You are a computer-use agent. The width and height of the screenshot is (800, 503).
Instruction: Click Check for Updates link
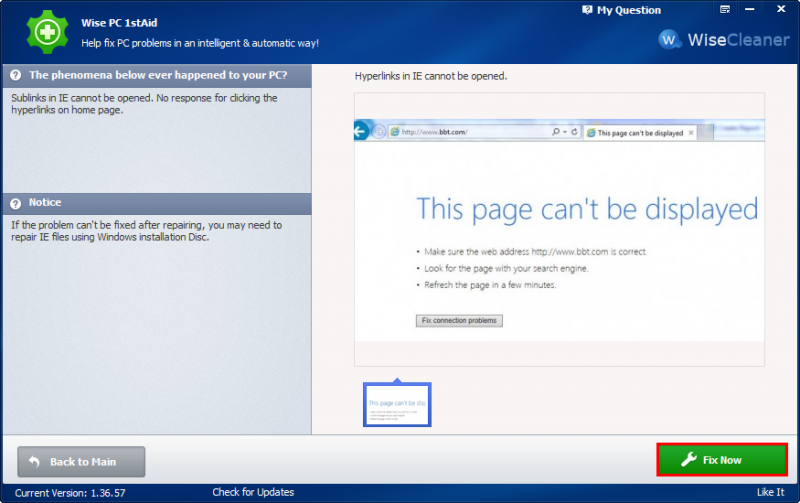(x=253, y=492)
